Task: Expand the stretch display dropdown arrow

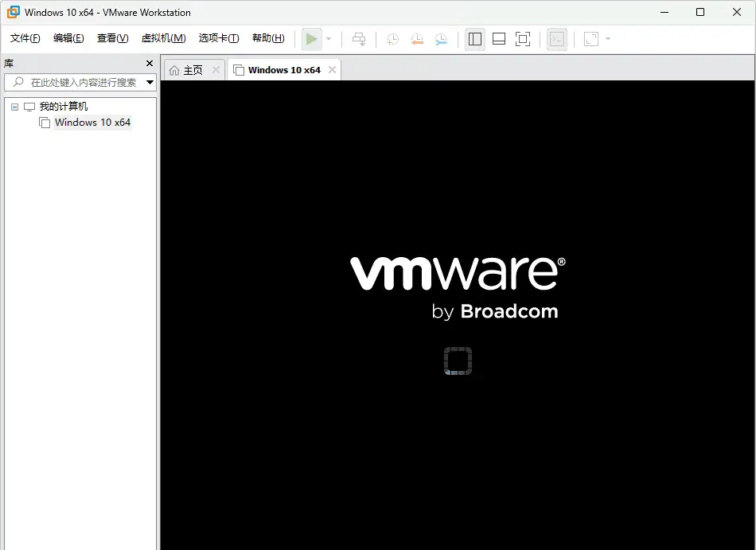Action: [x=608, y=39]
